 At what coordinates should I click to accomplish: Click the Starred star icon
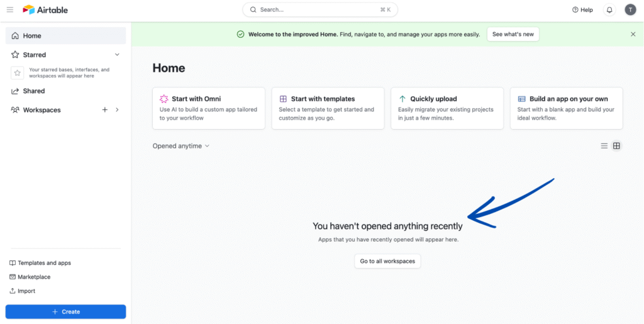(x=15, y=55)
